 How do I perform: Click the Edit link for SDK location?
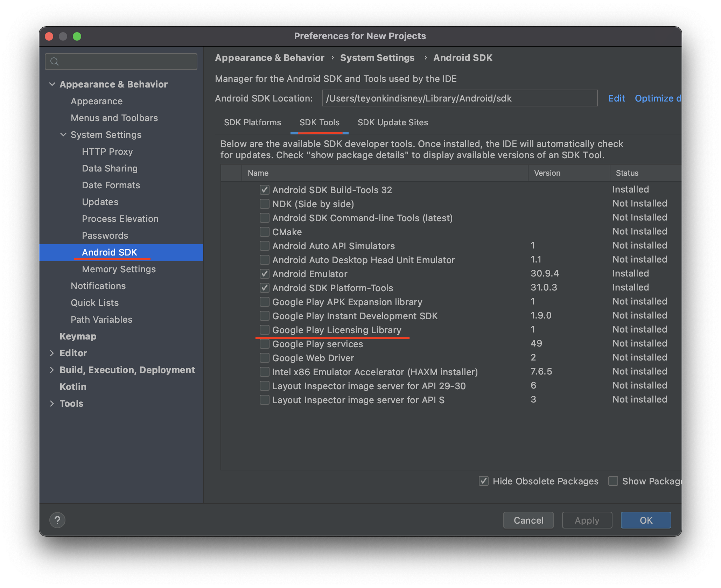point(617,98)
